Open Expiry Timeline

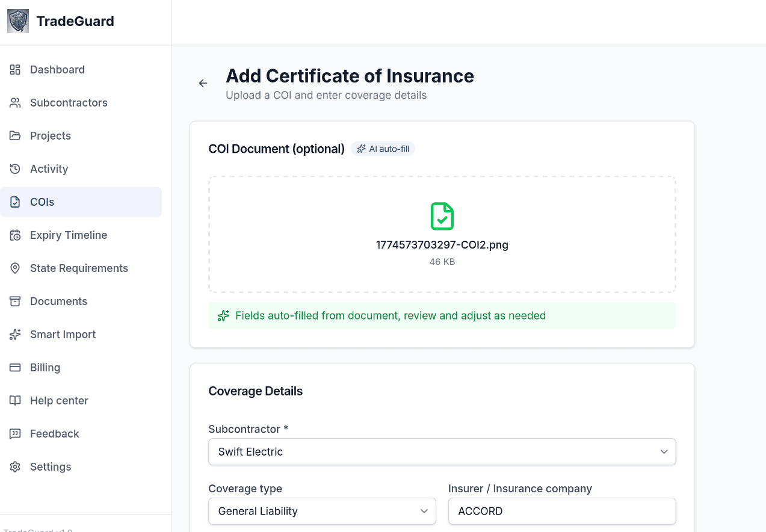(x=81, y=235)
